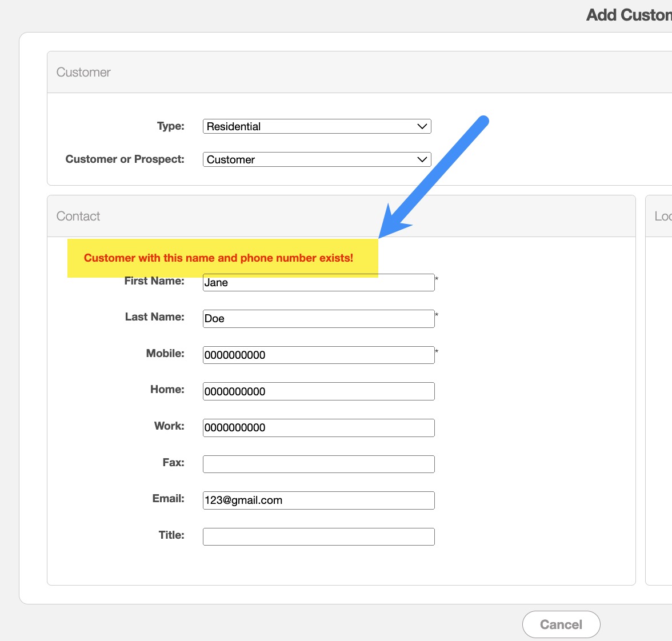Click the duplicate customer error message
This screenshot has width=672, height=641.
coord(218,258)
